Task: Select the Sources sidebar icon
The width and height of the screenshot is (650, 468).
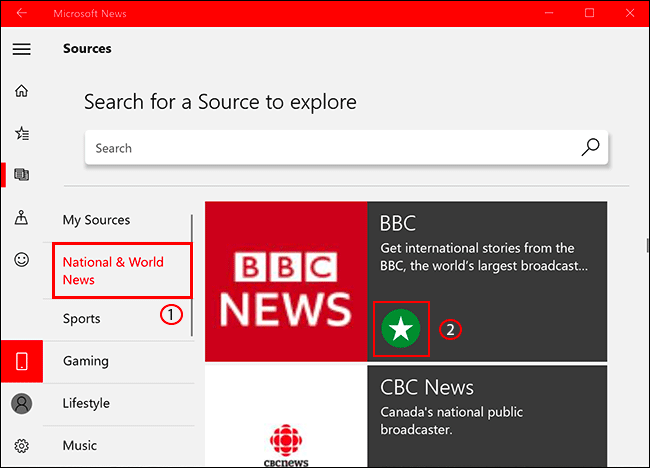Action: pyautogui.click(x=22, y=175)
